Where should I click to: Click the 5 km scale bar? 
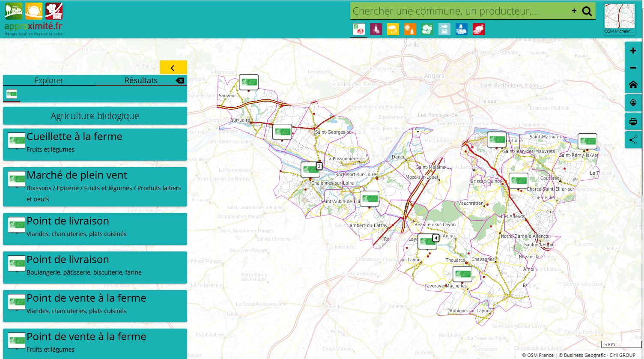621,344
